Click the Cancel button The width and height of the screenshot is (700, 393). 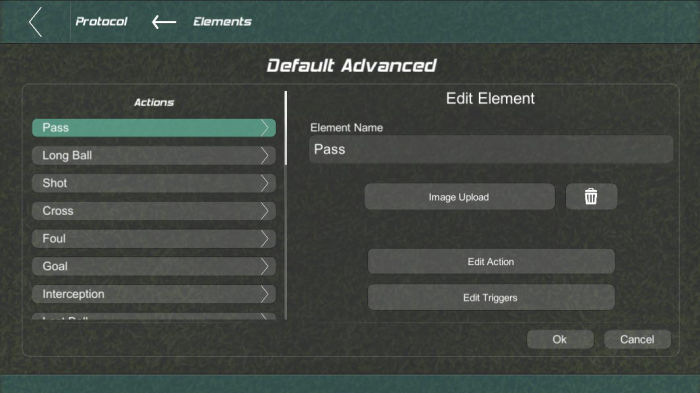(637, 339)
